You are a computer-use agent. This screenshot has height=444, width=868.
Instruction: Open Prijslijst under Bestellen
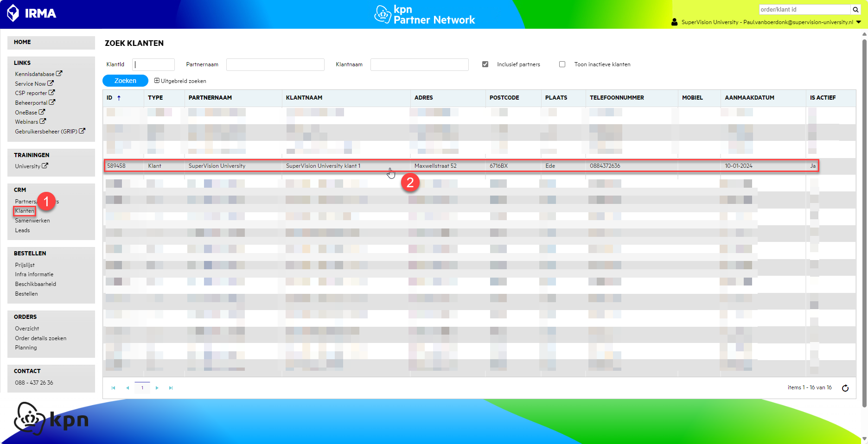point(25,265)
